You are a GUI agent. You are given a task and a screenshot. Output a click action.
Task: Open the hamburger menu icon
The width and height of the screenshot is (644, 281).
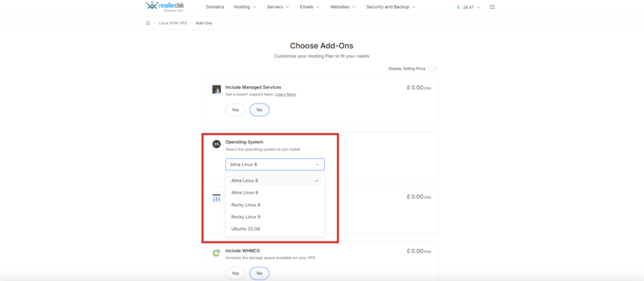coord(492,7)
